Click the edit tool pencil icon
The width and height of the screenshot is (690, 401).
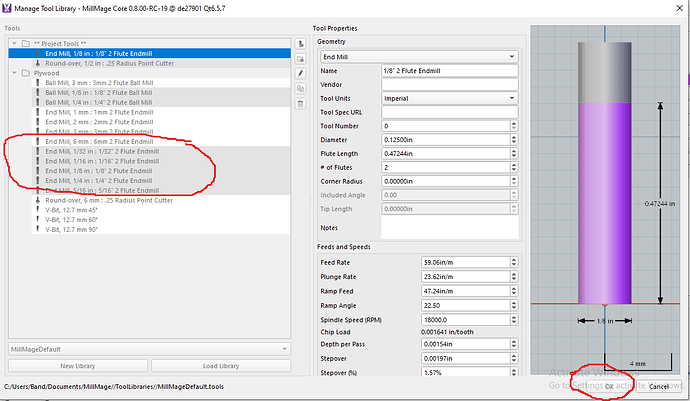tap(301, 74)
